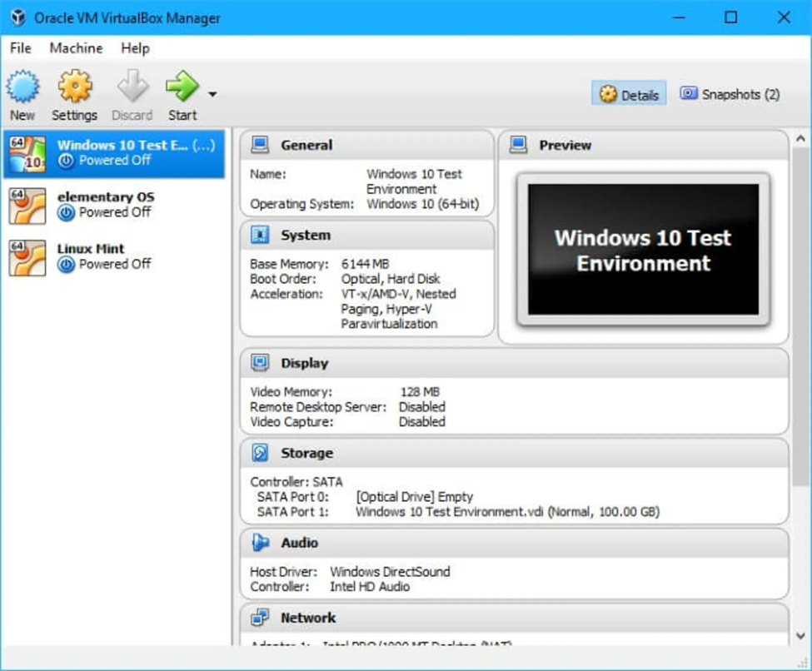
Task: Open the Display section header link
Action: tap(304, 363)
